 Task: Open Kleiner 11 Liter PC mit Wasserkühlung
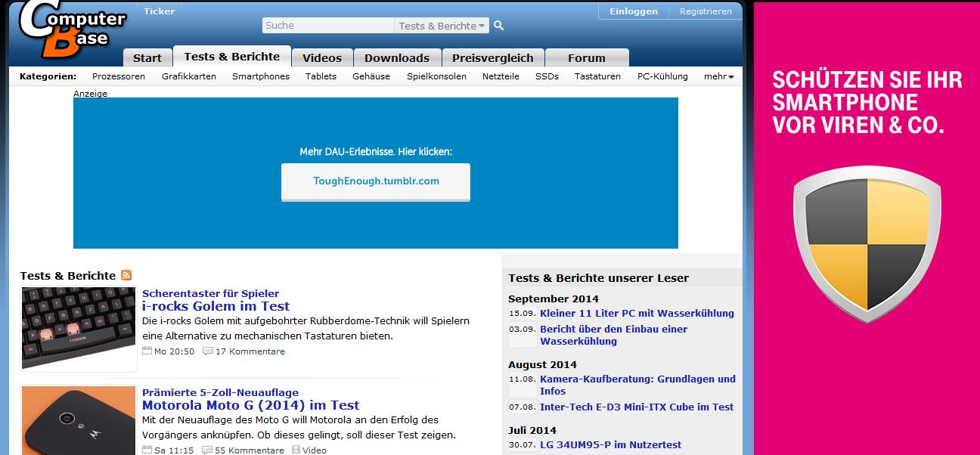tap(637, 313)
